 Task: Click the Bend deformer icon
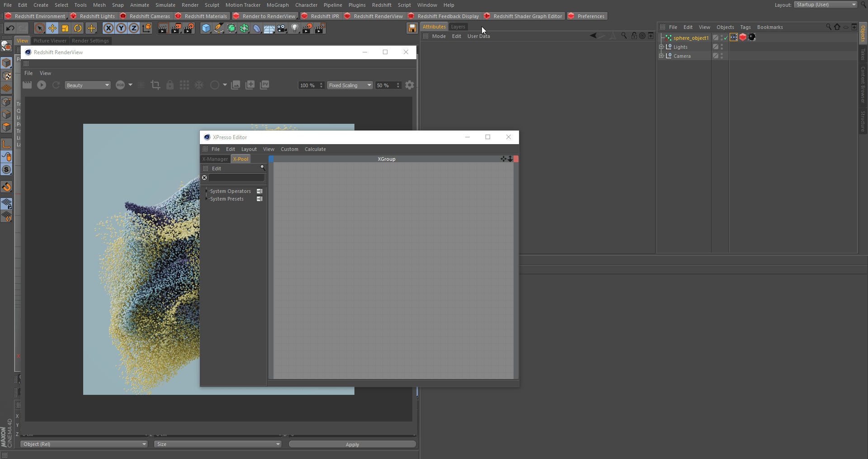pyautogui.click(x=257, y=28)
